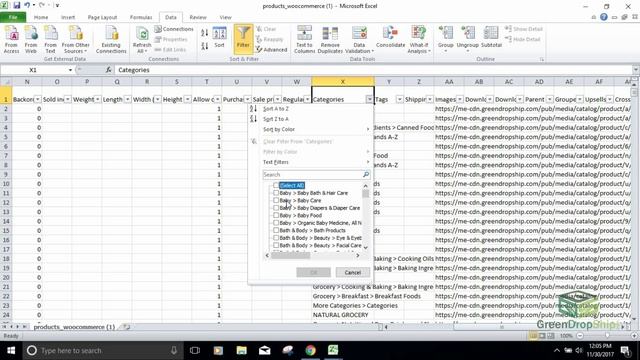Switch to the Home ribbon tab
This screenshot has width=640, height=360.
point(41,17)
